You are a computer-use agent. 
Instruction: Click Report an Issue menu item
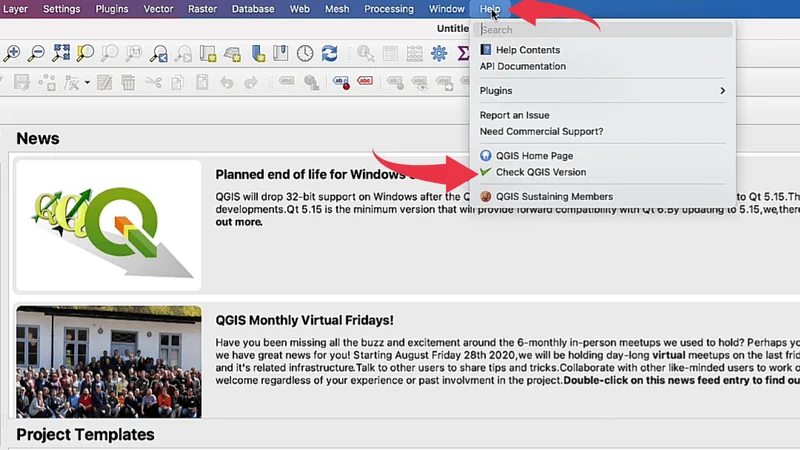[514, 115]
